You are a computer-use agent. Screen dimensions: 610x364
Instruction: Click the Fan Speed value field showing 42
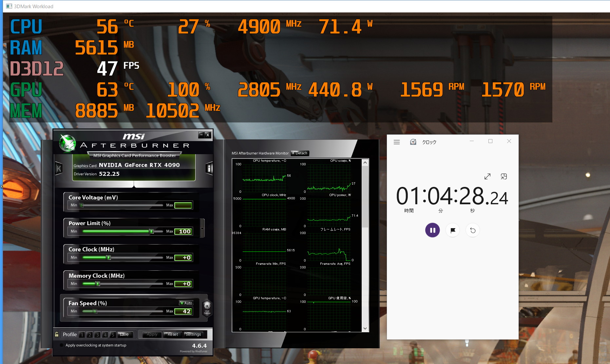point(183,311)
